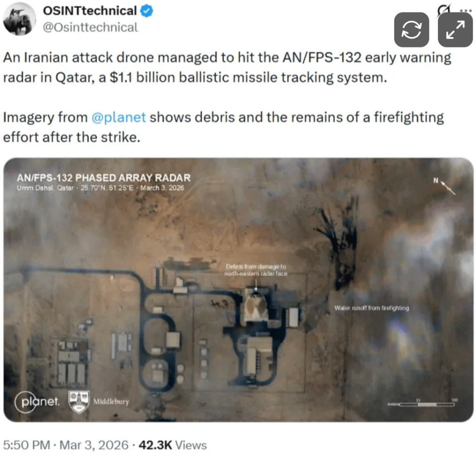This screenshot has height=454, width=476.
Task: Click the Middlebury text beside the crest
Action: click(x=111, y=402)
